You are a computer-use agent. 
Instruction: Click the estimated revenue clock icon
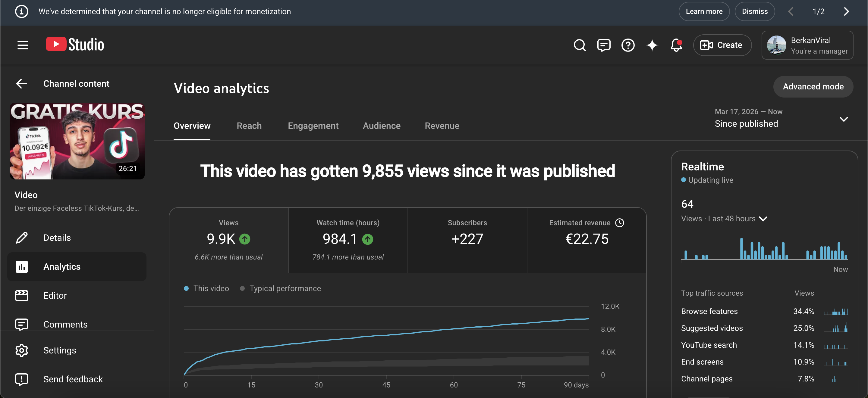point(620,222)
